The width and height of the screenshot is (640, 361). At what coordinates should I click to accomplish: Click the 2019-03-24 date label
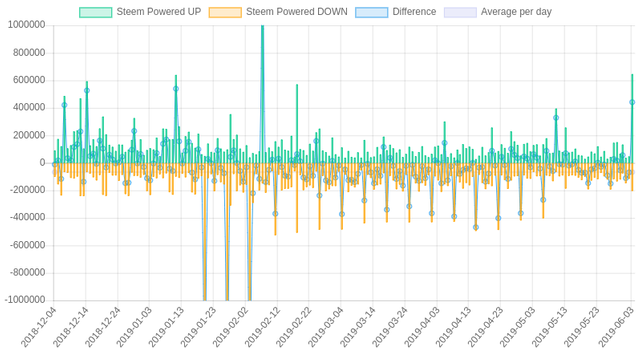390,327
